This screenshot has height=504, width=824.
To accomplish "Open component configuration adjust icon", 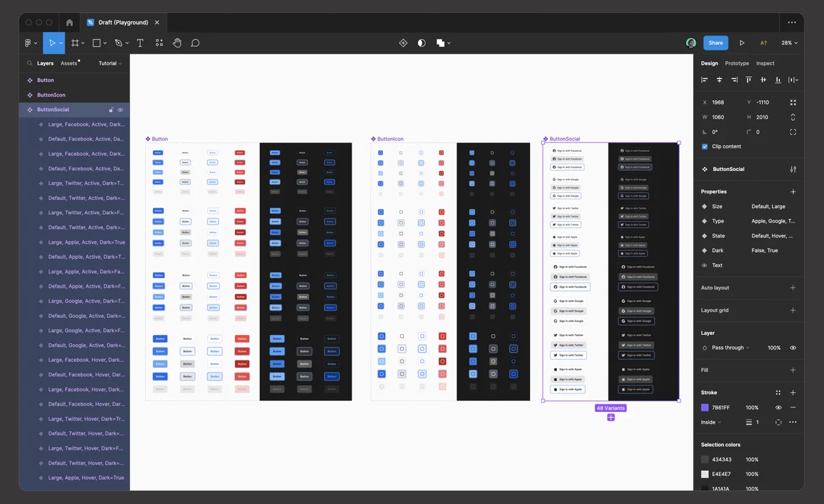I will [793, 169].
